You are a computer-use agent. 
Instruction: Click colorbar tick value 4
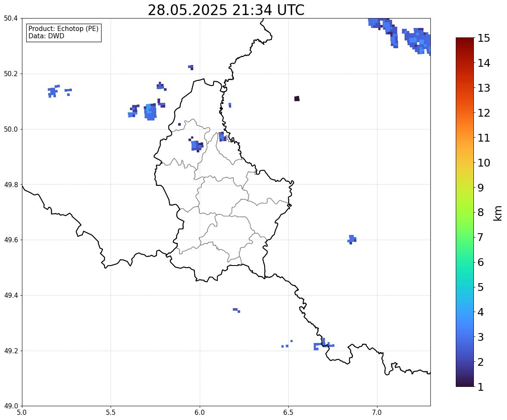[x=481, y=312]
